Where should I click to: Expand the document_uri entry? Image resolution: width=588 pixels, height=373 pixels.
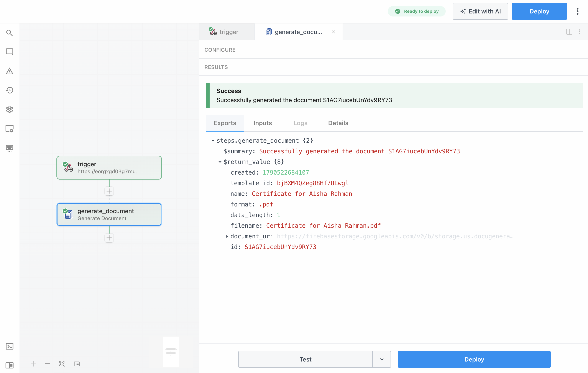click(227, 236)
